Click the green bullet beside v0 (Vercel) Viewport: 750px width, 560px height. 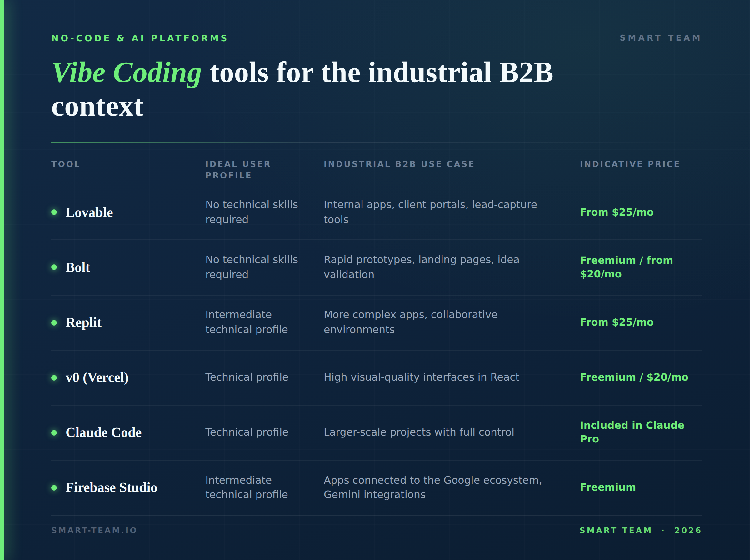tap(54, 377)
